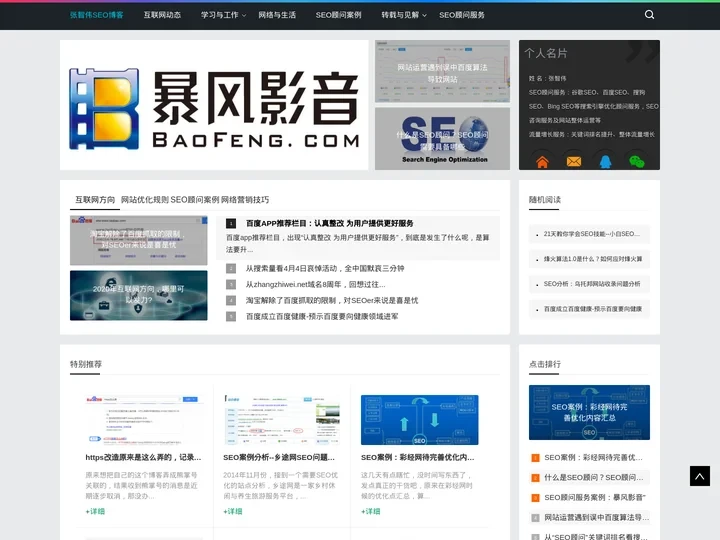Open the 互联网动态 menu item

(162, 15)
